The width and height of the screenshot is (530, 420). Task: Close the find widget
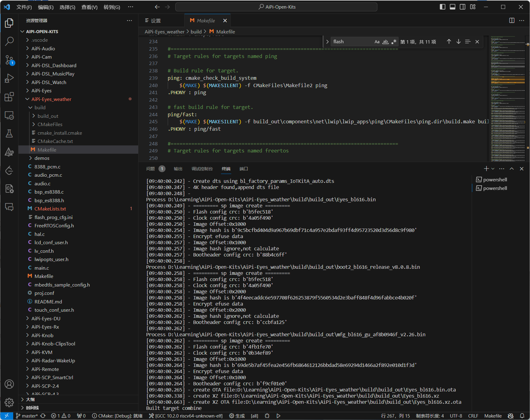tap(477, 42)
